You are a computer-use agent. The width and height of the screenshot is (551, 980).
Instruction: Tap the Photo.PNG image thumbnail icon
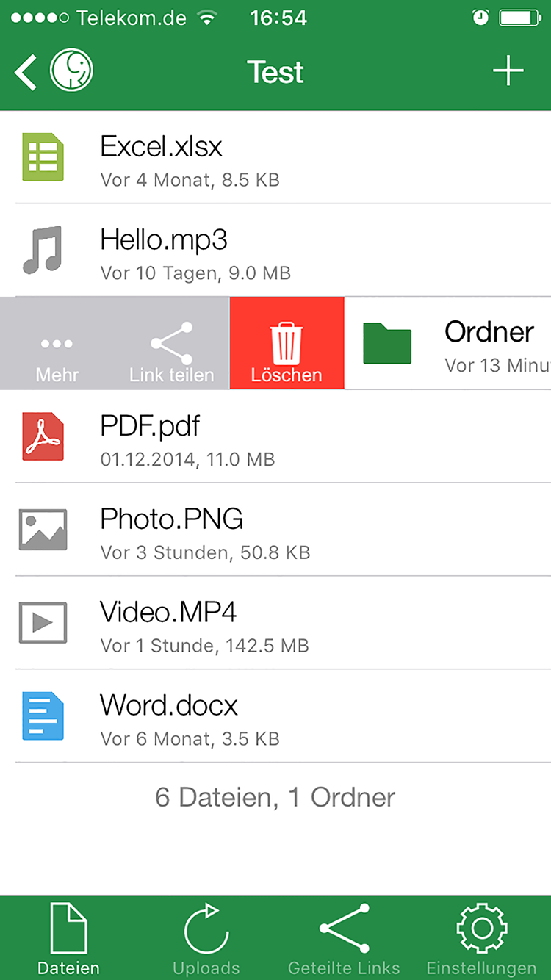[43, 530]
